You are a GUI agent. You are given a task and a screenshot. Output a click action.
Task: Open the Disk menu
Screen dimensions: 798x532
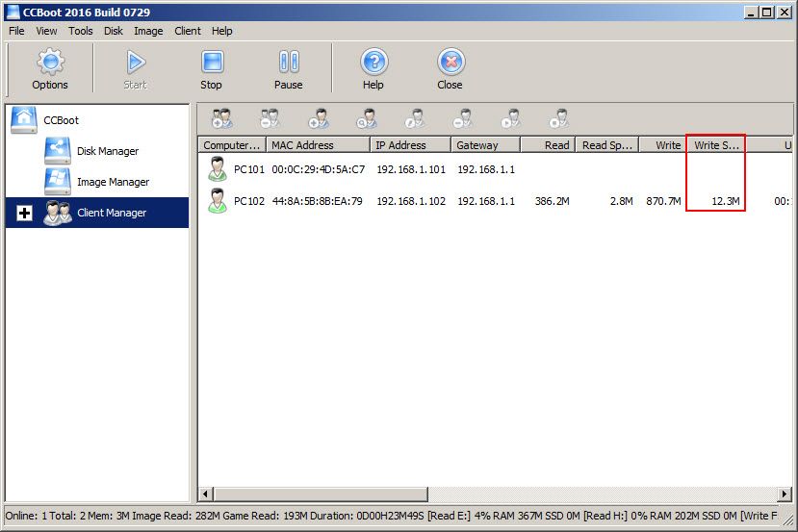[113, 31]
